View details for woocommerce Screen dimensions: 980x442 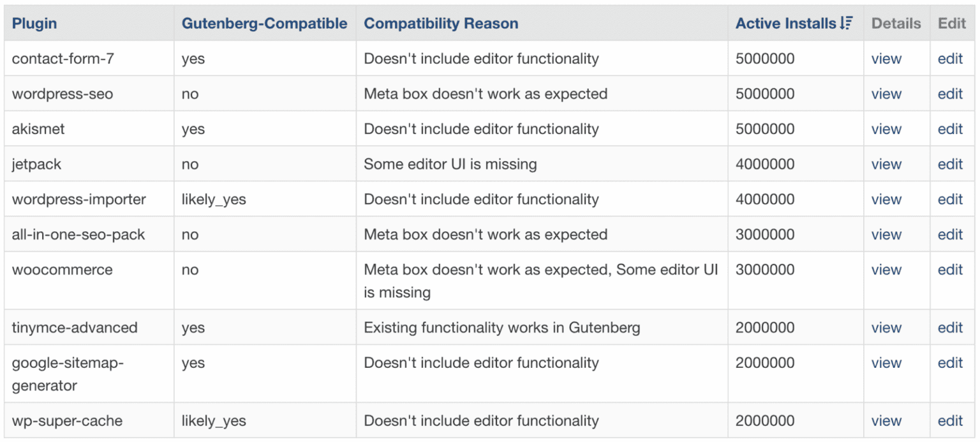[886, 270]
